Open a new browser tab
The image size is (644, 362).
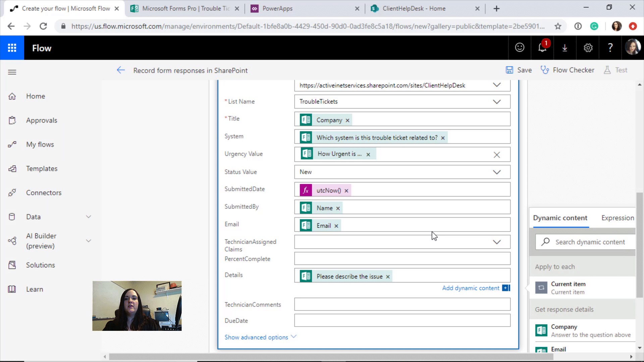(x=497, y=9)
